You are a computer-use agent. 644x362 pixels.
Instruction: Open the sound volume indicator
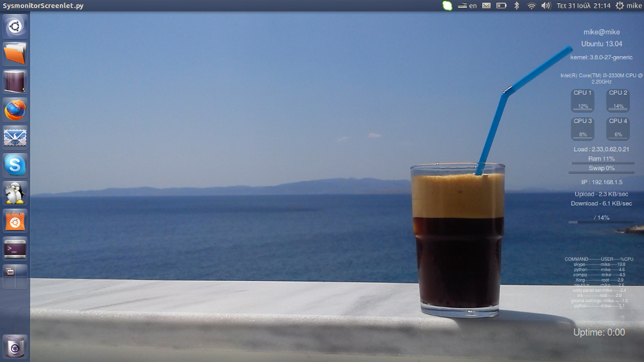click(x=546, y=6)
